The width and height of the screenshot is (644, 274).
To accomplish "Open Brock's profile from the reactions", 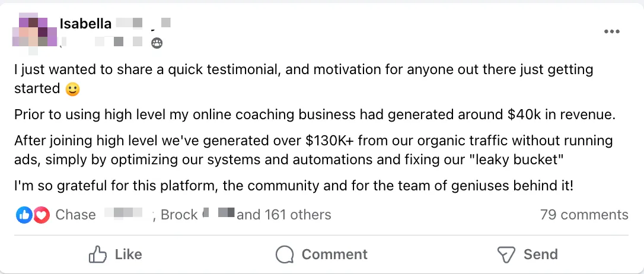I will pyautogui.click(x=179, y=215).
